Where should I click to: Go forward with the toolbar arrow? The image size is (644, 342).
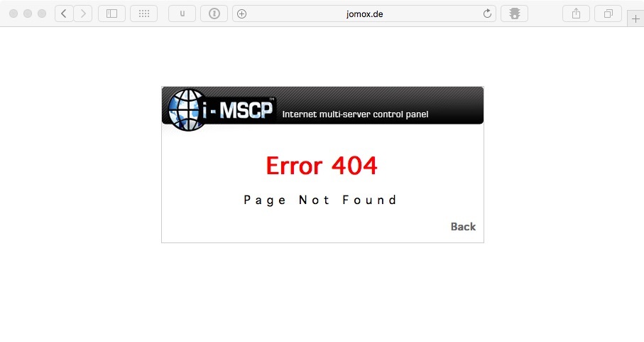point(83,14)
